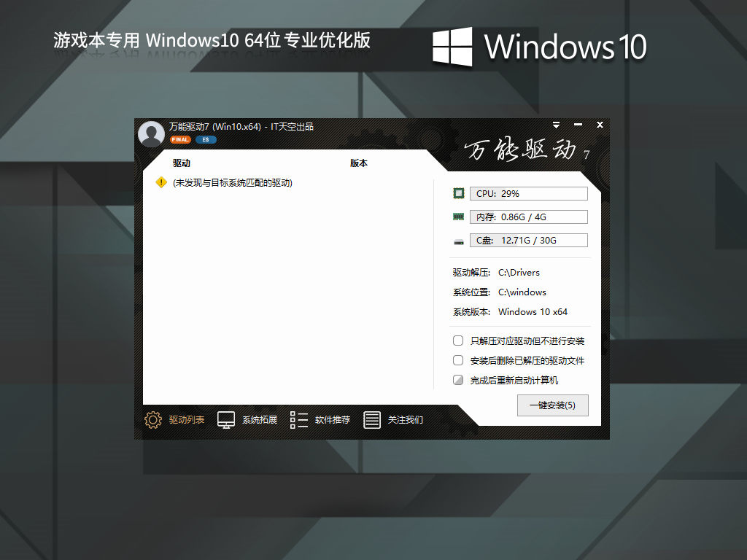Click the CPU chip icon

point(458,193)
